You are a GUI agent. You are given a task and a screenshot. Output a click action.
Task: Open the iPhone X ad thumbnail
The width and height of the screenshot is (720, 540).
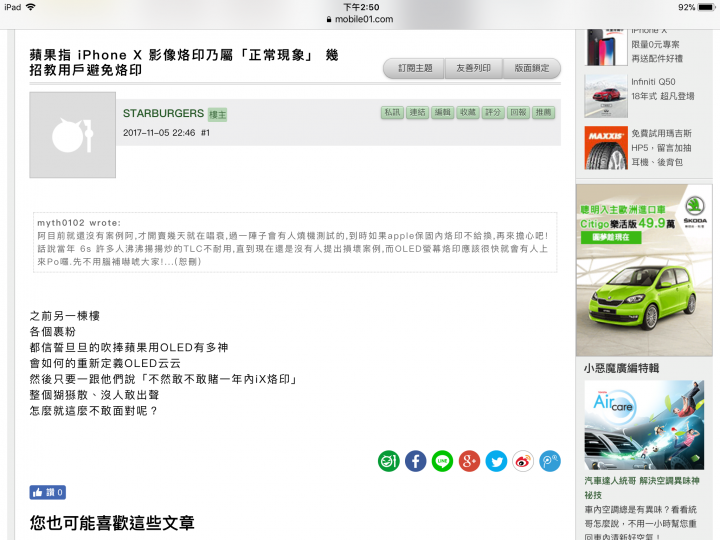coord(606,47)
